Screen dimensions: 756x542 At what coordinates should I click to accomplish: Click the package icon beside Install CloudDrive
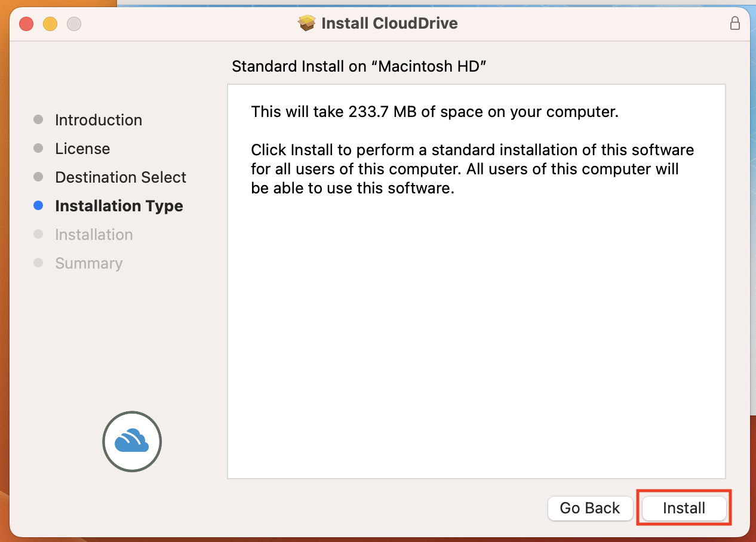coord(306,23)
